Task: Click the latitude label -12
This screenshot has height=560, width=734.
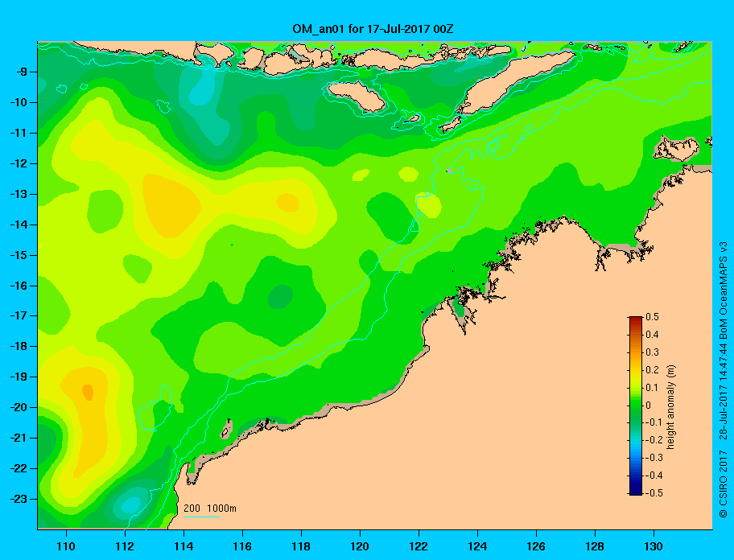Action: pyautogui.click(x=21, y=164)
